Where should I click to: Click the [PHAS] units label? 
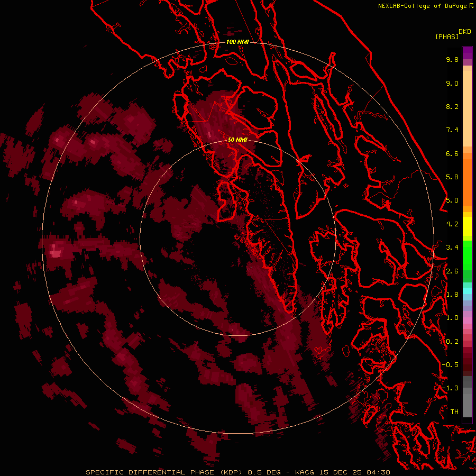(447, 36)
